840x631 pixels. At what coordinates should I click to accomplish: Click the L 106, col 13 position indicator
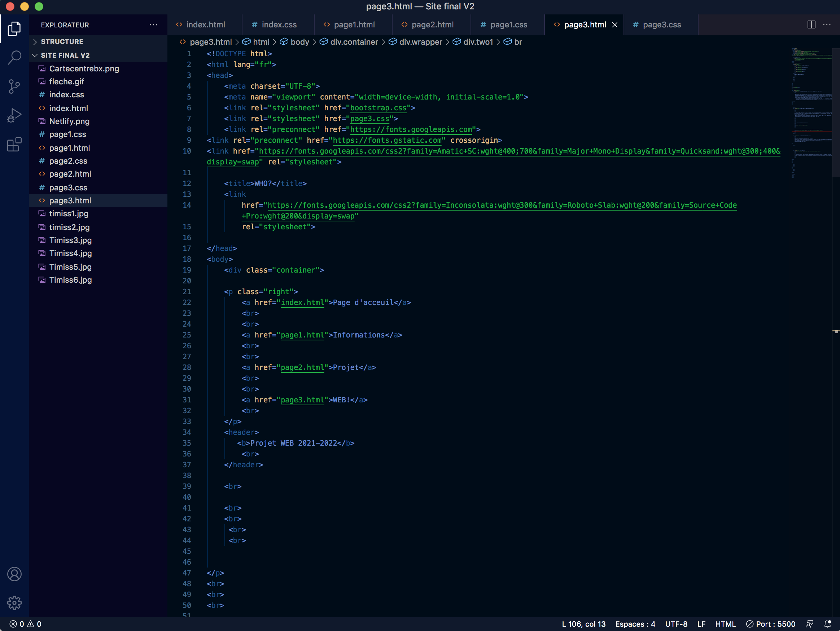(x=584, y=624)
